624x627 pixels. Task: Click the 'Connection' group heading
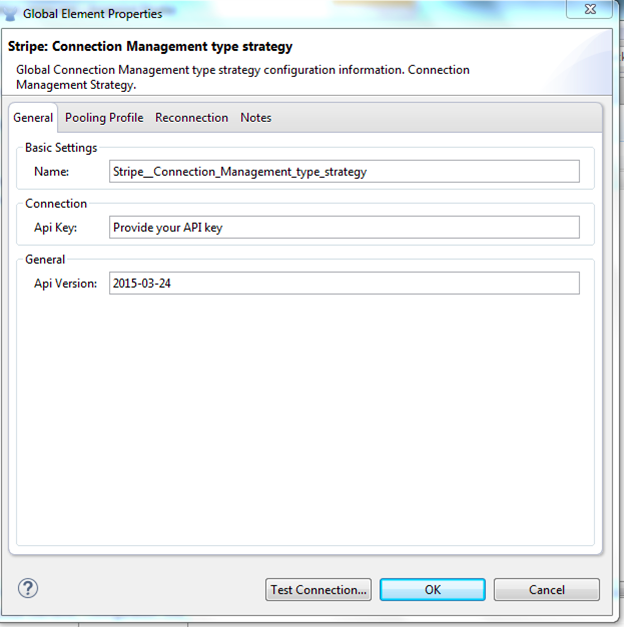coord(56,204)
